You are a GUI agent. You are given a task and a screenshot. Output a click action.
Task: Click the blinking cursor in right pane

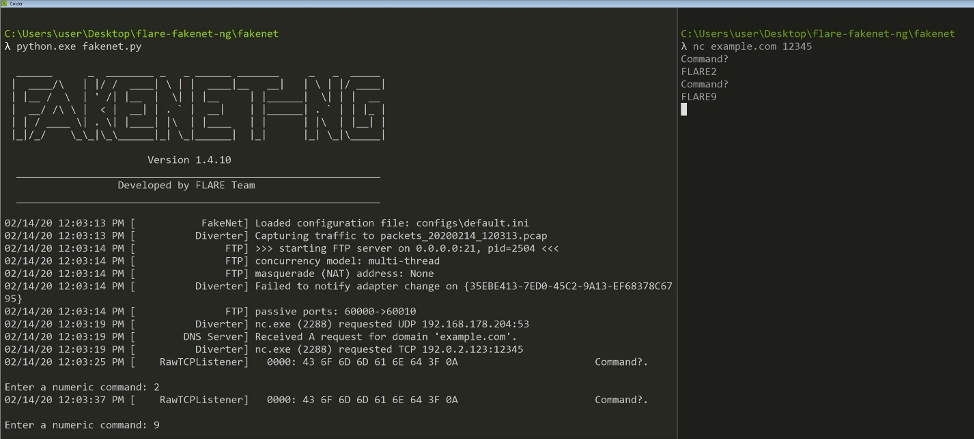click(x=683, y=109)
